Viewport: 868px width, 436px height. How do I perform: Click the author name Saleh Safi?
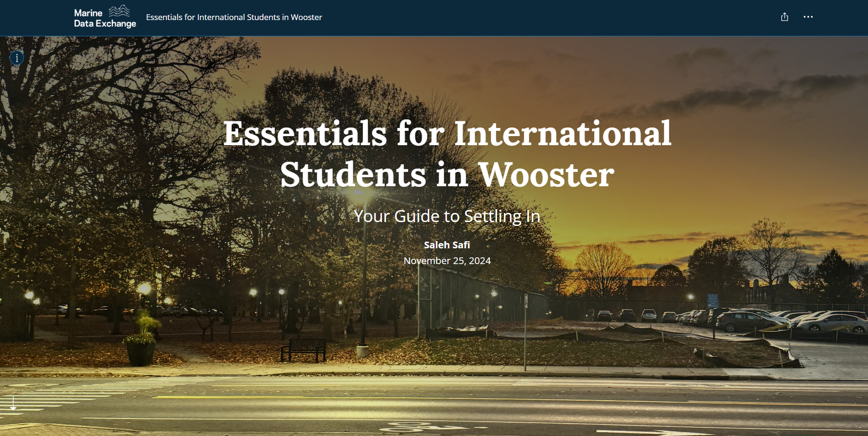tap(447, 245)
